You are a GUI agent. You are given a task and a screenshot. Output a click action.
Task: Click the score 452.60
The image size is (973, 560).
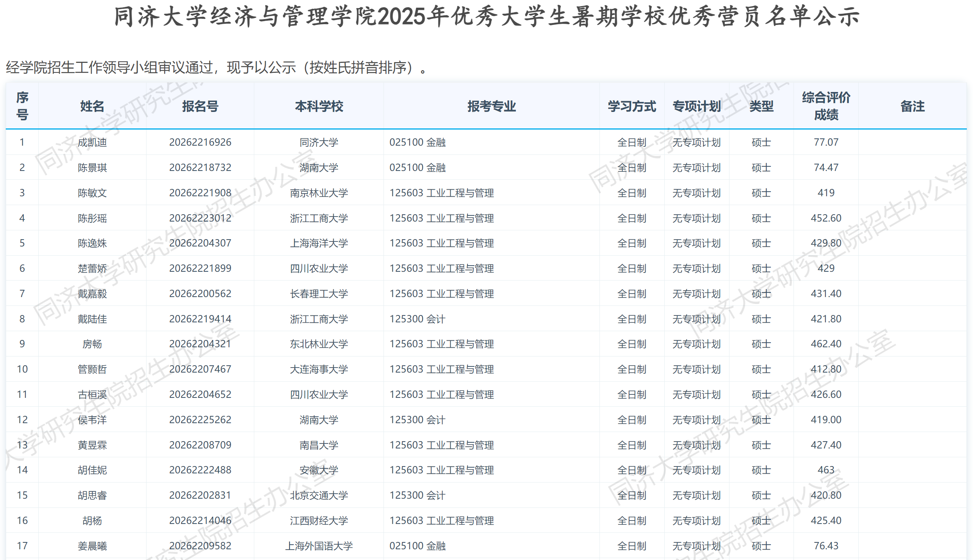click(826, 218)
